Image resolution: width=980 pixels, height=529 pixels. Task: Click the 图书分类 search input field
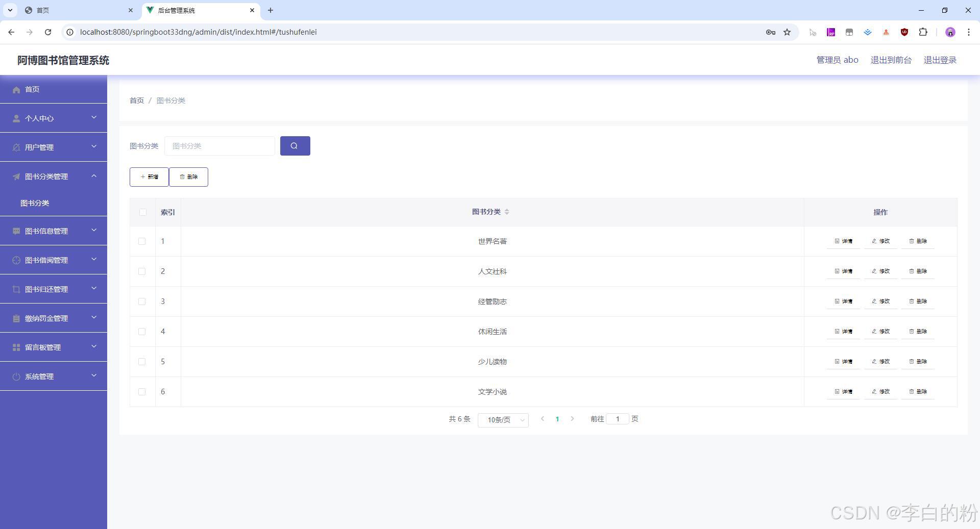tap(219, 146)
